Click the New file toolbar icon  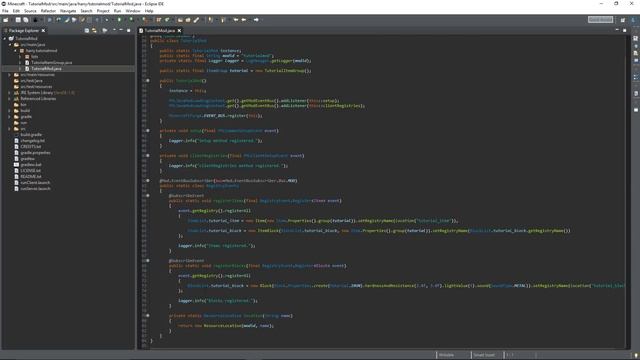(6, 20)
